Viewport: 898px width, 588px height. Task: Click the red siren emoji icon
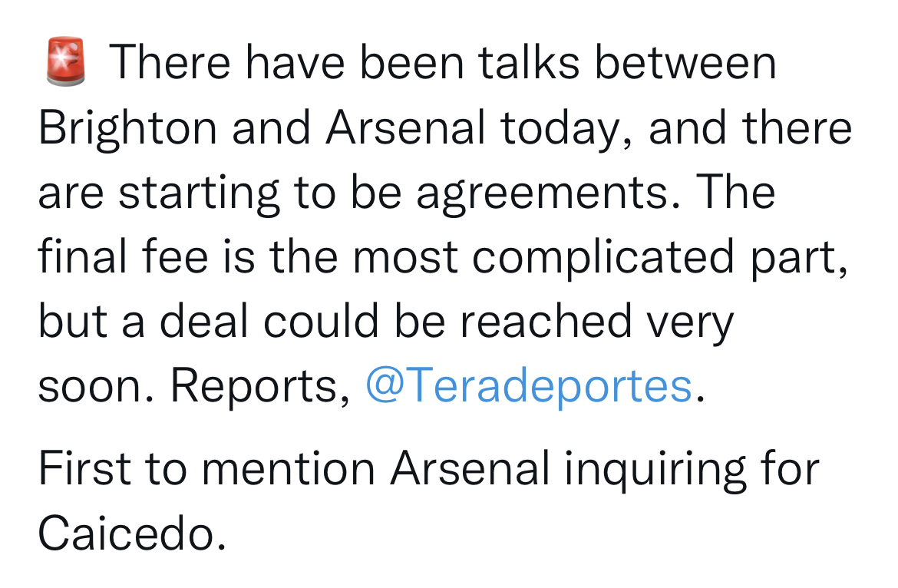point(66,62)
